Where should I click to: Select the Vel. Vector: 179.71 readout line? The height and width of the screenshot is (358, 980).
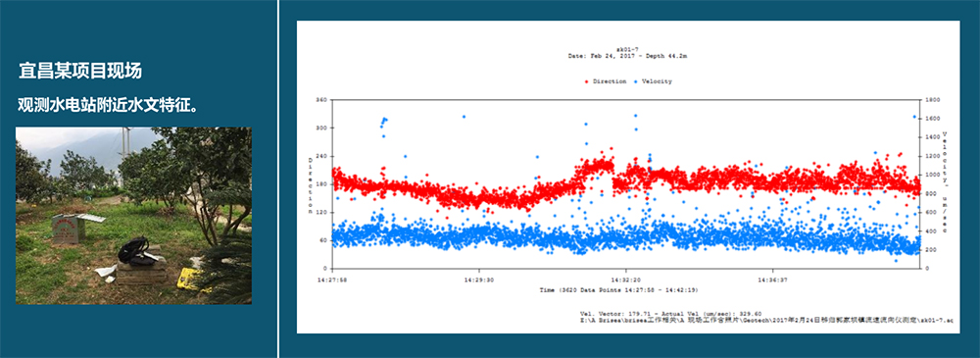click(670, 314)
